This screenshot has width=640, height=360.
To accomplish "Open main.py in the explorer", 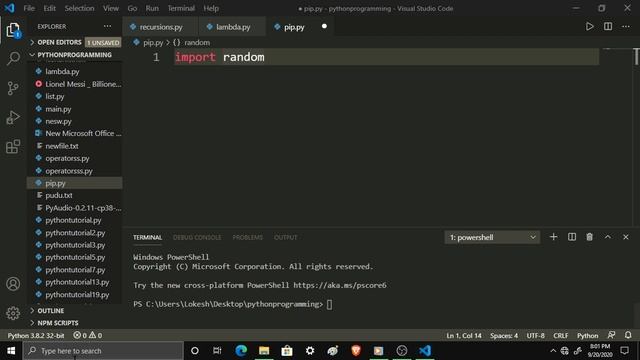I will (75, 109).
